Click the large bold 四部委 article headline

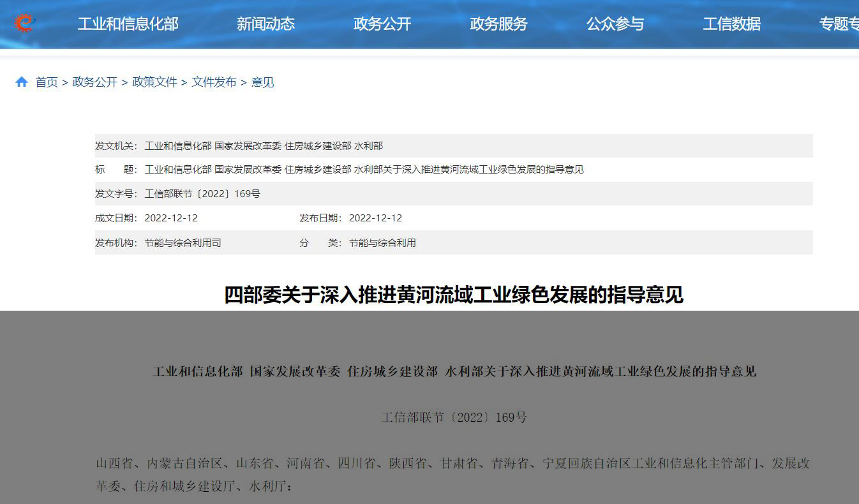coord(453,295)
